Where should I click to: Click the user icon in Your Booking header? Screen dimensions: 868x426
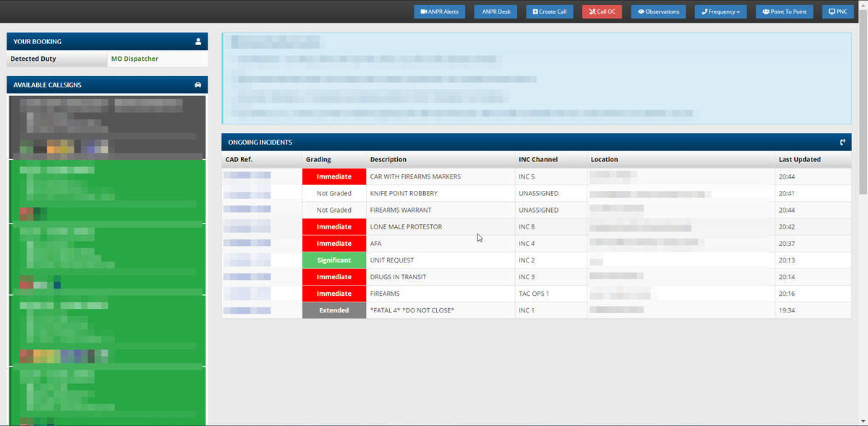point(198,42)
